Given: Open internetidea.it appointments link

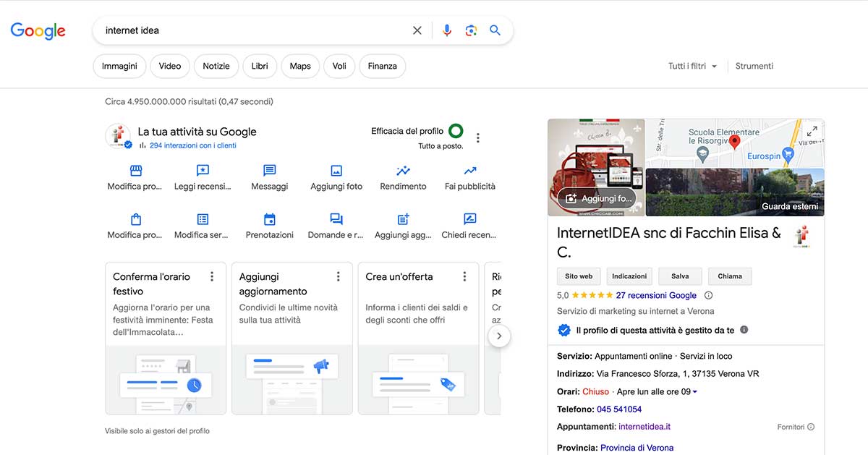Looking at the screenshot, I should [644, 427].
